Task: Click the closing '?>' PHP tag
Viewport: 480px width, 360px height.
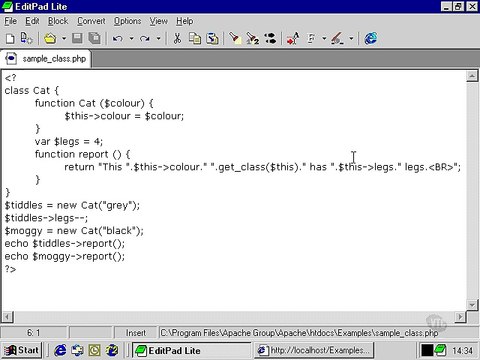Action: click(10, 269)
